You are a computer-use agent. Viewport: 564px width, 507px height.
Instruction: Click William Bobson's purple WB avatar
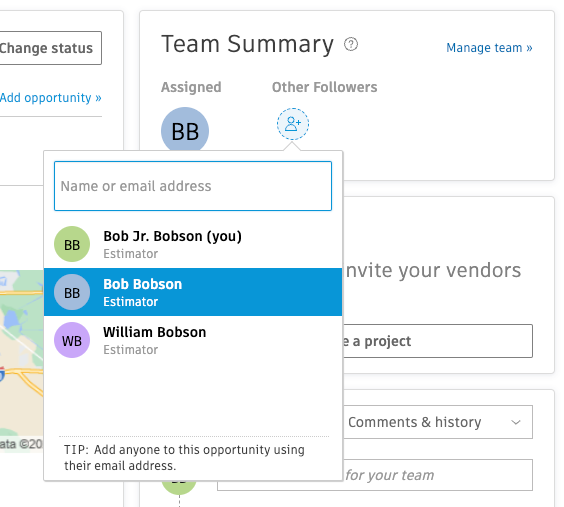click(72, 340)
